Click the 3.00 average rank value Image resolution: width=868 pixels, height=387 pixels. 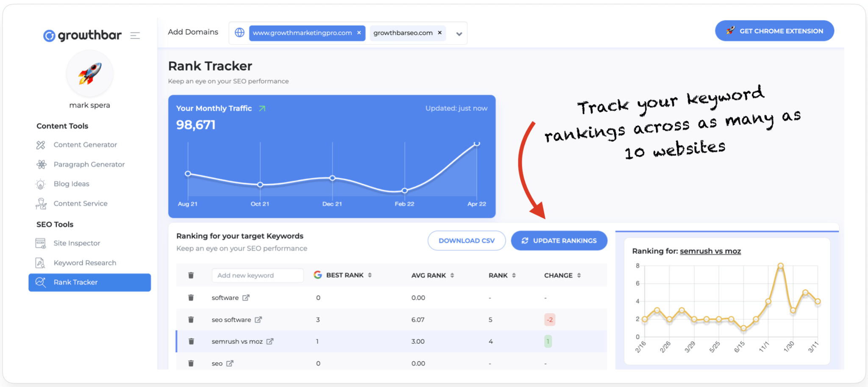point(418,341)
